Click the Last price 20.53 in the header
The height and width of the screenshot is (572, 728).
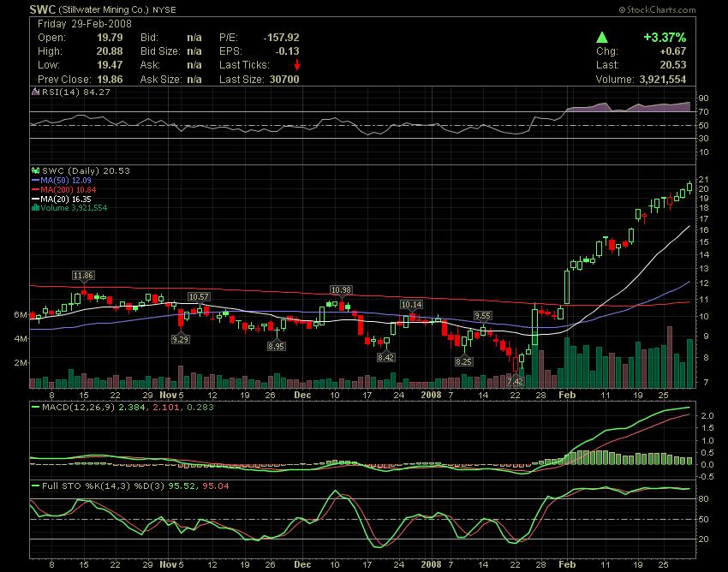point(673,65)
